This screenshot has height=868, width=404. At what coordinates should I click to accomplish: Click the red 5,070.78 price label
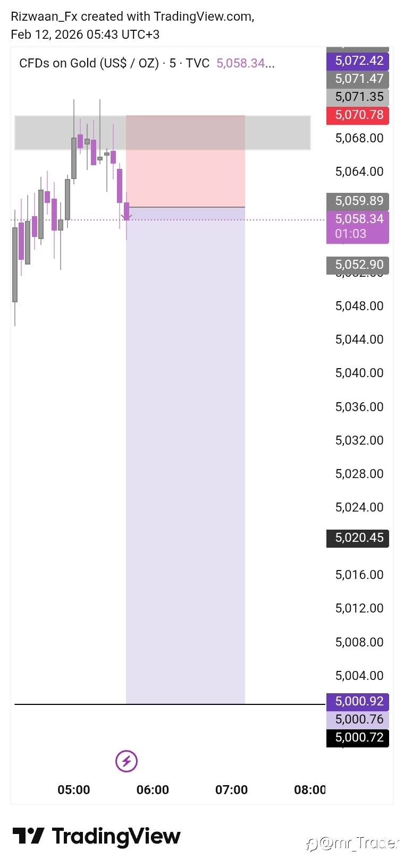coord(358,115)
